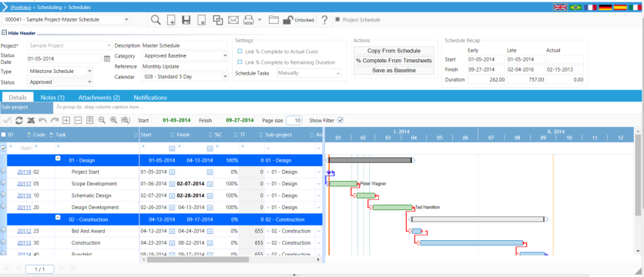Screen dimensions: 644x277
Task: Switch to the Notes (1) tab
Action: pos(52,98)
